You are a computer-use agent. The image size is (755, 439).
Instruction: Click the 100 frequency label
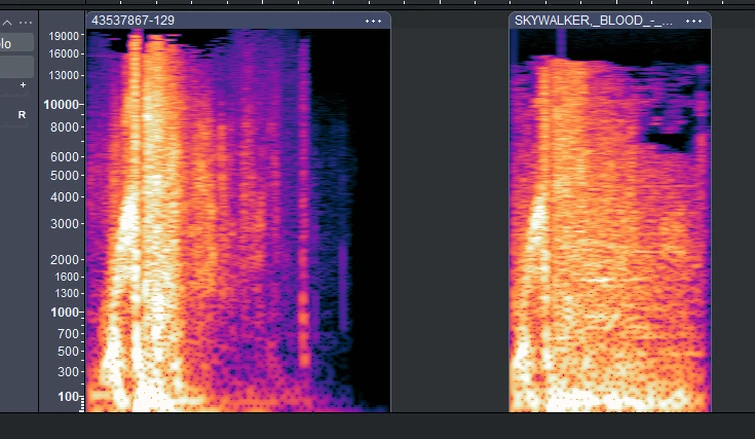(x=68, y=397)
